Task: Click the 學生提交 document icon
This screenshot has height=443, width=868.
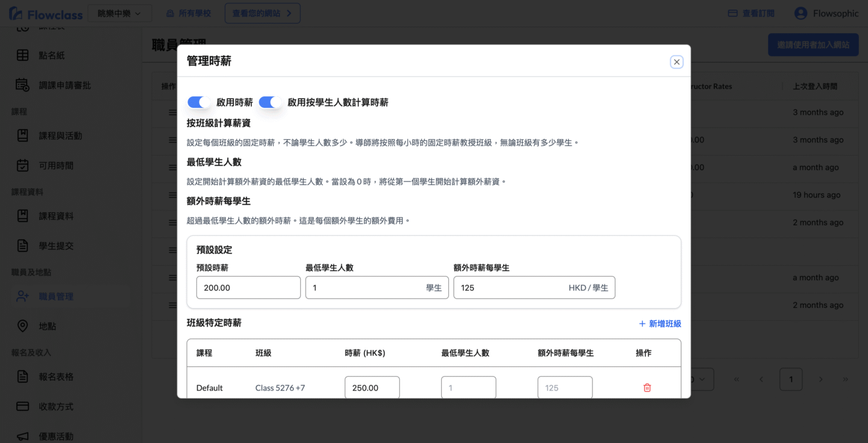Action: pyautogui.click(x=22, y=245)
